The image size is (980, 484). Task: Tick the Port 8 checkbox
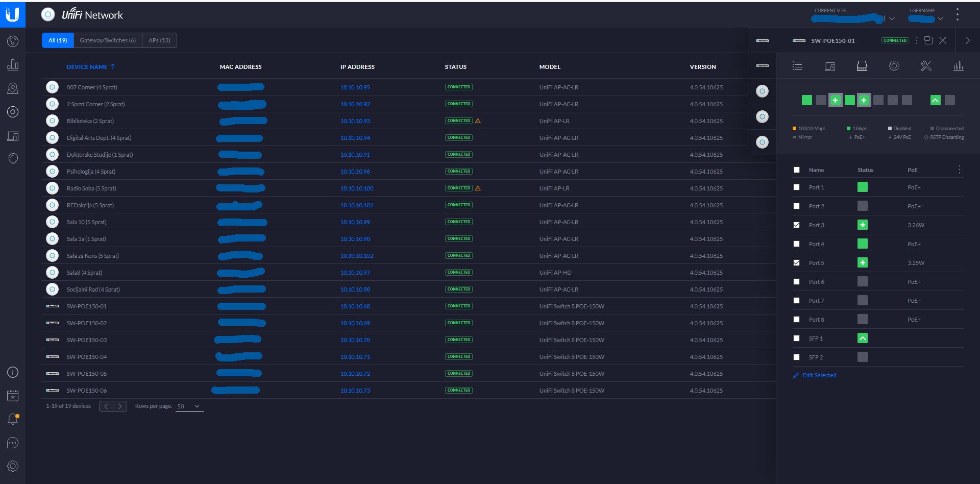[x=797, y=320]
